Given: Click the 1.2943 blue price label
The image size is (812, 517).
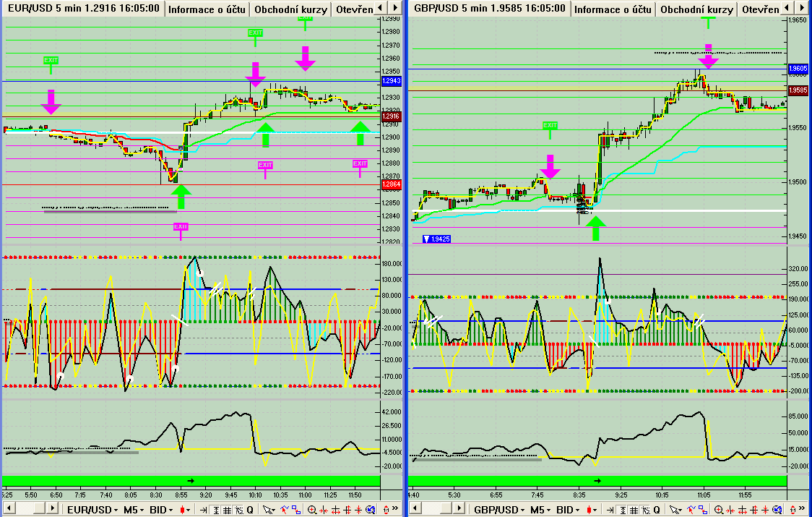Looking at the screenshot, I should [x=391, y=81].
